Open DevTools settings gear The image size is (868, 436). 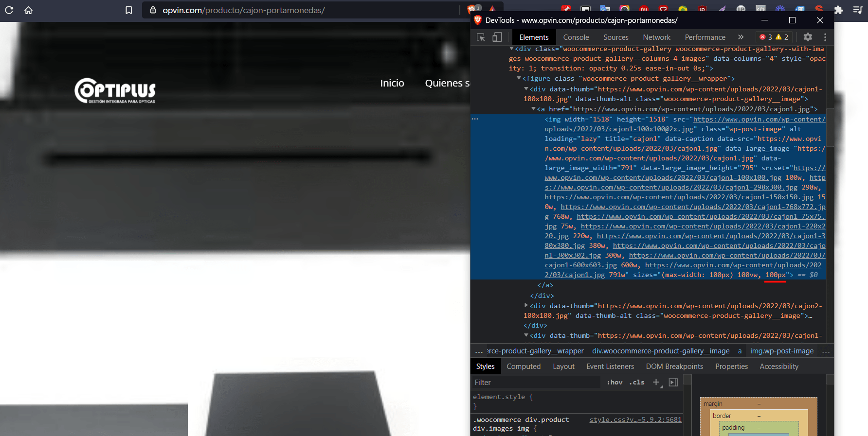coord(808,37)
